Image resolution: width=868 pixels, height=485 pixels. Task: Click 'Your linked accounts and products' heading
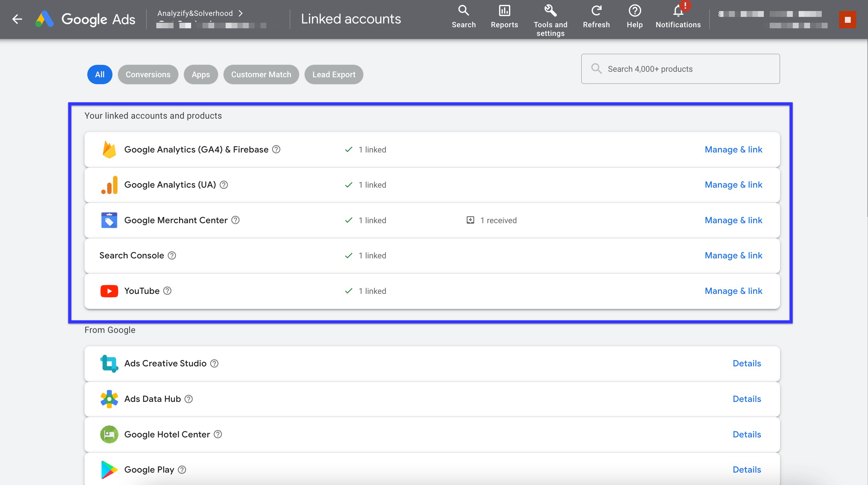click(153, 116)
